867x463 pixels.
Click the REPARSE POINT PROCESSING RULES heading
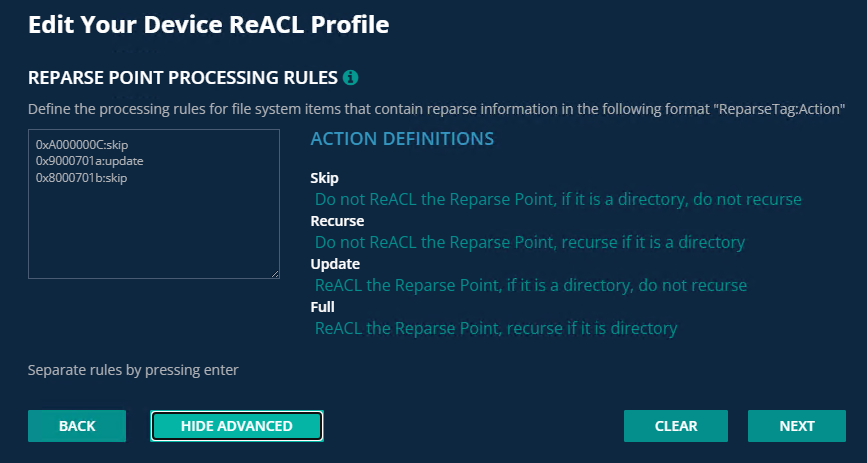click(x=182, y=77)
